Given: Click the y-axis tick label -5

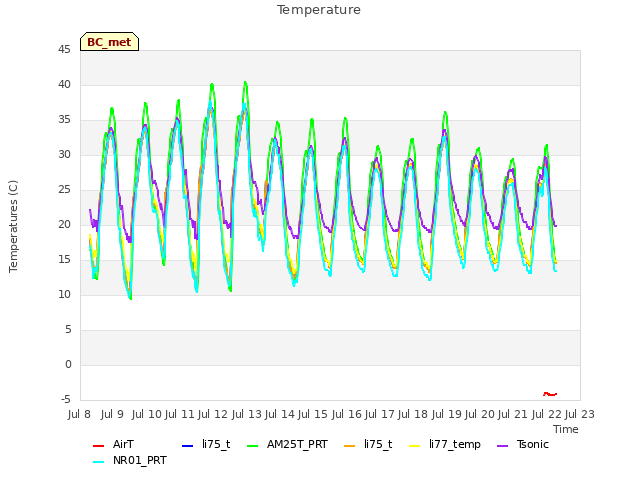Looking at the screenshot, I should click(x=66, y=400).
